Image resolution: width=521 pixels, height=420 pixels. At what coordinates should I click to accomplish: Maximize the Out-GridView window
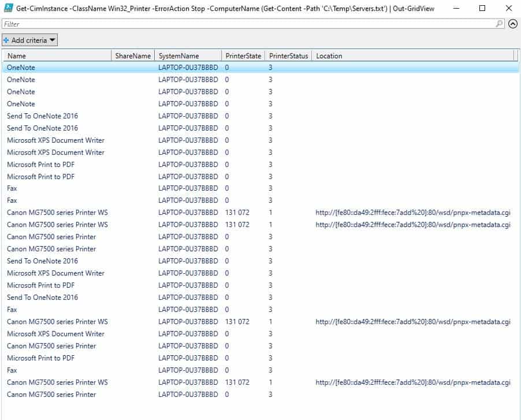482,8
